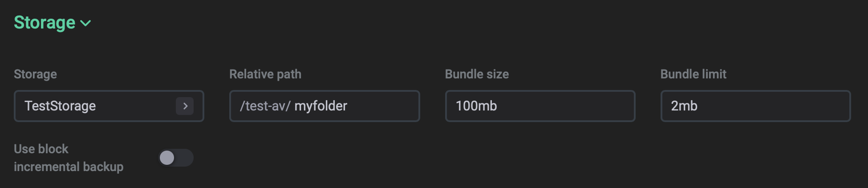868x188 pixels.
Task: Click the arrow icon in the Storage field
Action: tap(185, 106)
